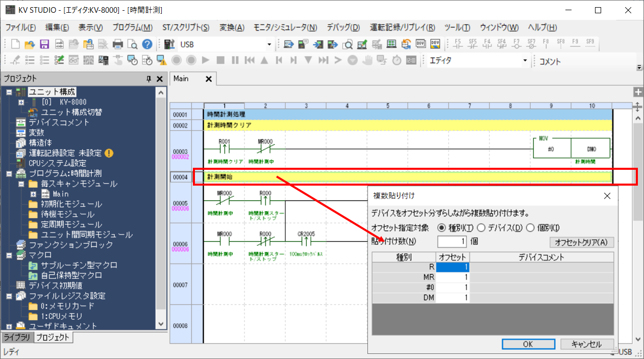The width and height of the screenshot is (644, 359).
Task: Open the USB communication dropdown list
Action: (269, 44)
